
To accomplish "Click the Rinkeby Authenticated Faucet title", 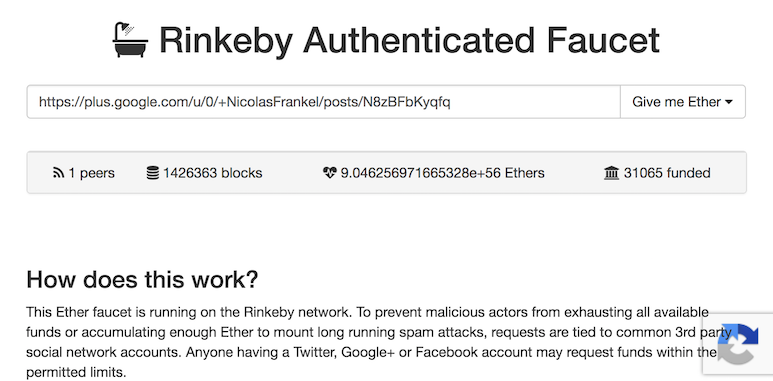I will coord(409,40).
